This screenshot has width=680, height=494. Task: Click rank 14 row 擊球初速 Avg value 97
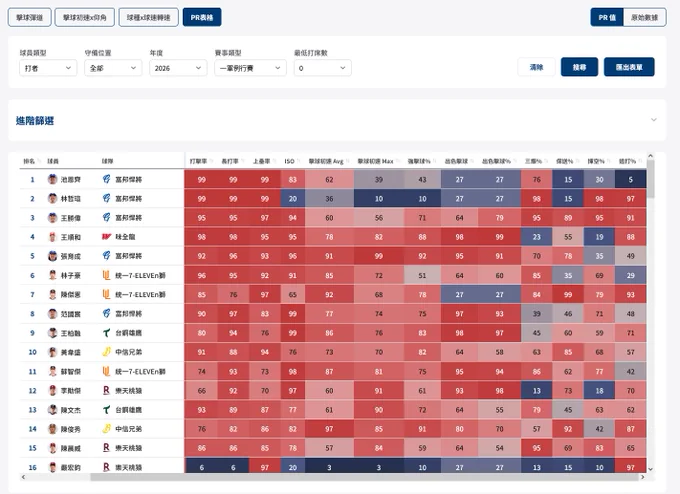[329, 429]
